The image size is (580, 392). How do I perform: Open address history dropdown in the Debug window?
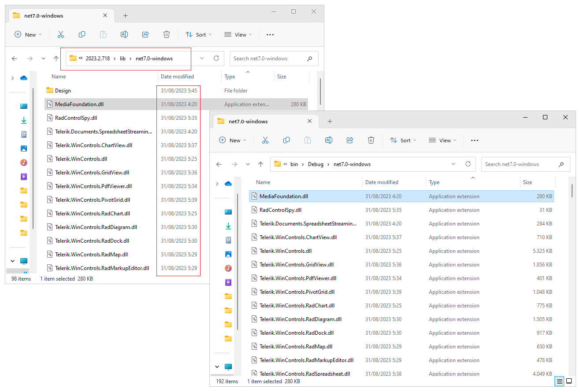point(454,164)
